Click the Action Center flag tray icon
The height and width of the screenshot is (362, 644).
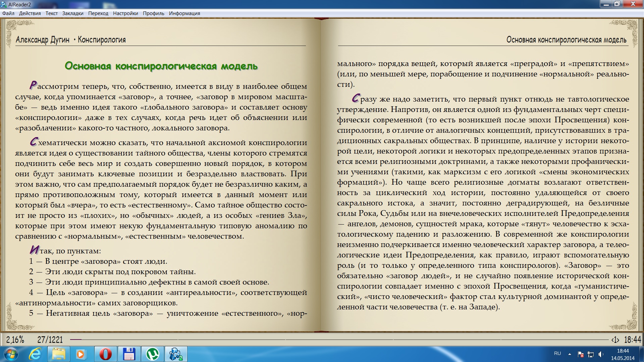click(x=581, y=354)
